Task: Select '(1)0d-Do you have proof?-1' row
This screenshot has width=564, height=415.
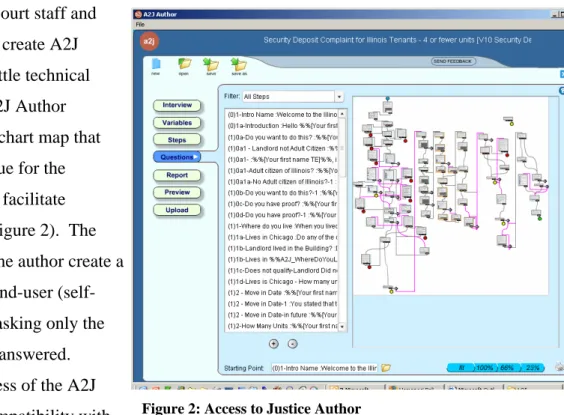Action: pos(282,215)
